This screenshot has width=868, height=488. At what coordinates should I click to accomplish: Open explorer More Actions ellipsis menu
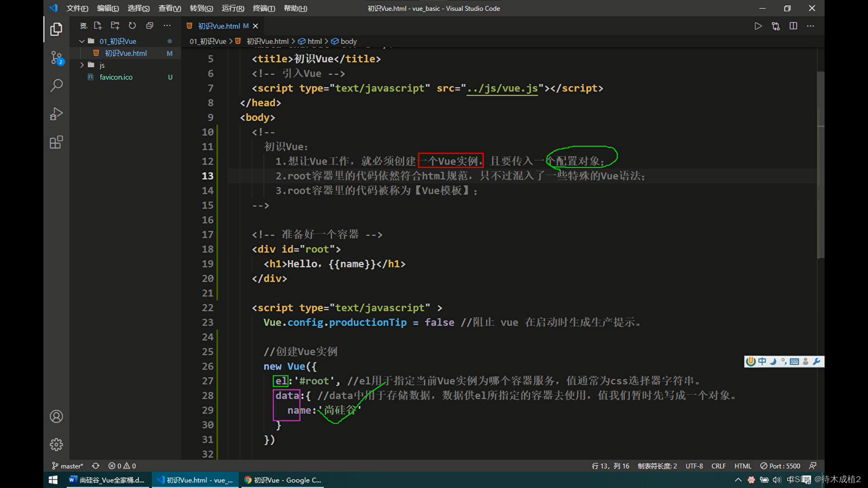tap(167, 26)
